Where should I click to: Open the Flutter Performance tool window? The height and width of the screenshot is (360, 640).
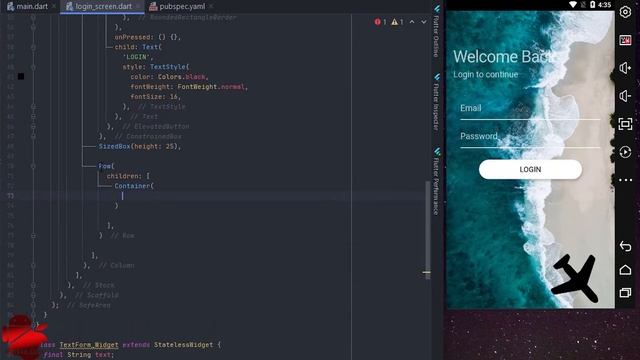(436, 182)
